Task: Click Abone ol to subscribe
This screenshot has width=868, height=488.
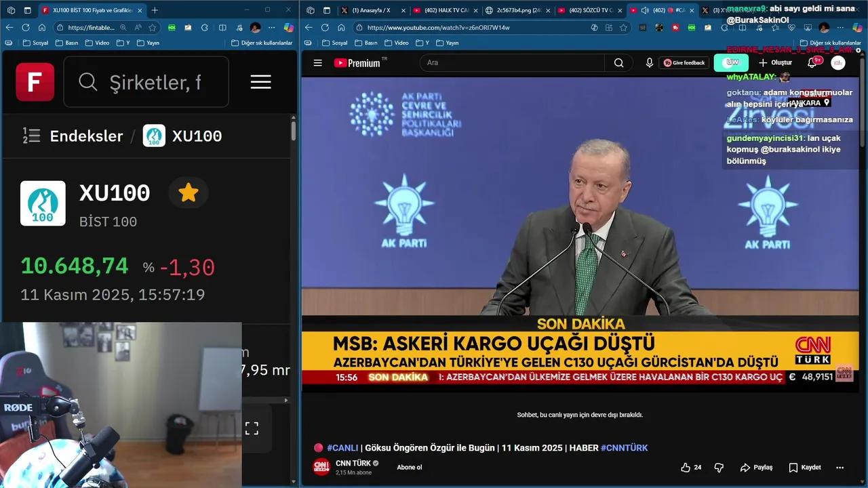Action: pos(410,467)
